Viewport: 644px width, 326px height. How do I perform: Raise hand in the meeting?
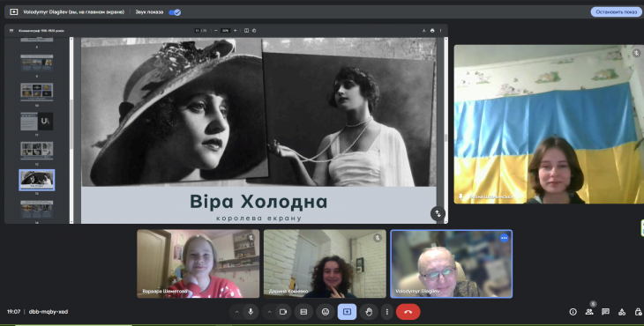coord(369,312)
